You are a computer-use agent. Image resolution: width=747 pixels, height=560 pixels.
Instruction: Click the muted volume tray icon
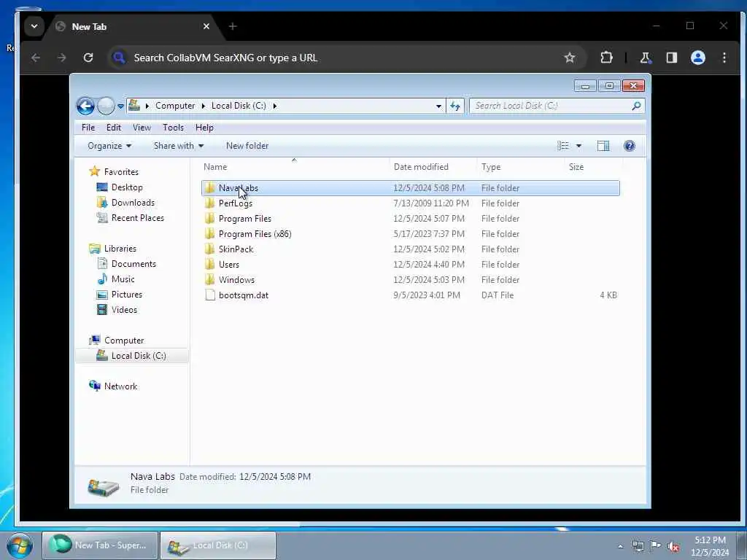point(673,546)
